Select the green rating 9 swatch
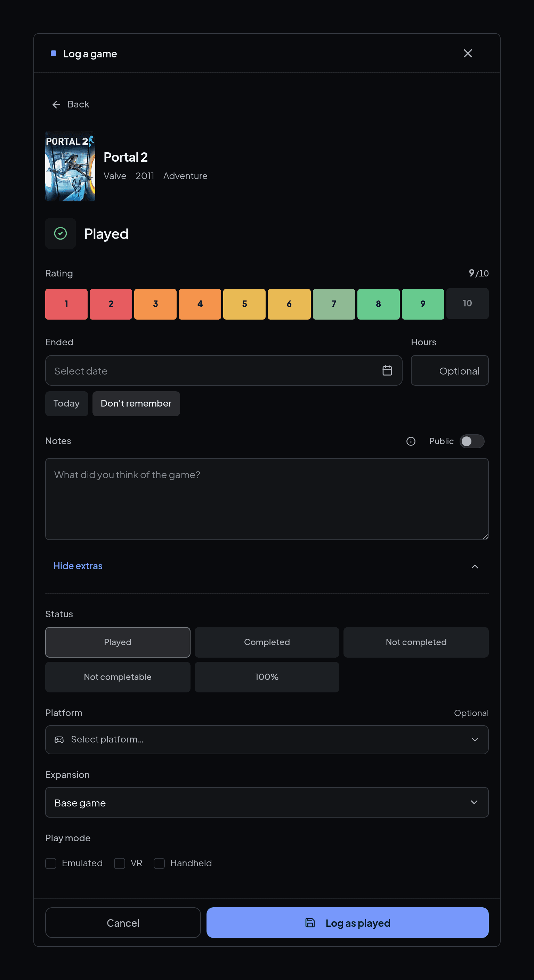Viewport: 534px width, 980px height. click(423, 304)
